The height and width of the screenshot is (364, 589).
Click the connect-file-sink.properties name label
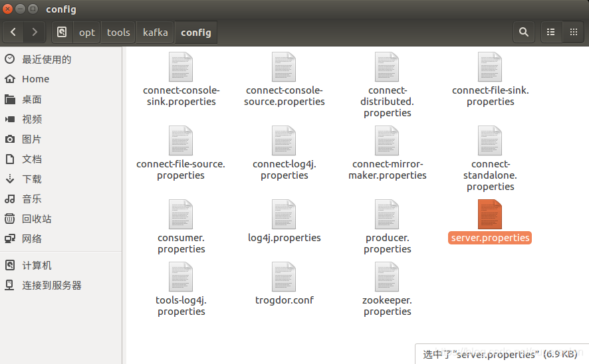[490, 96]
